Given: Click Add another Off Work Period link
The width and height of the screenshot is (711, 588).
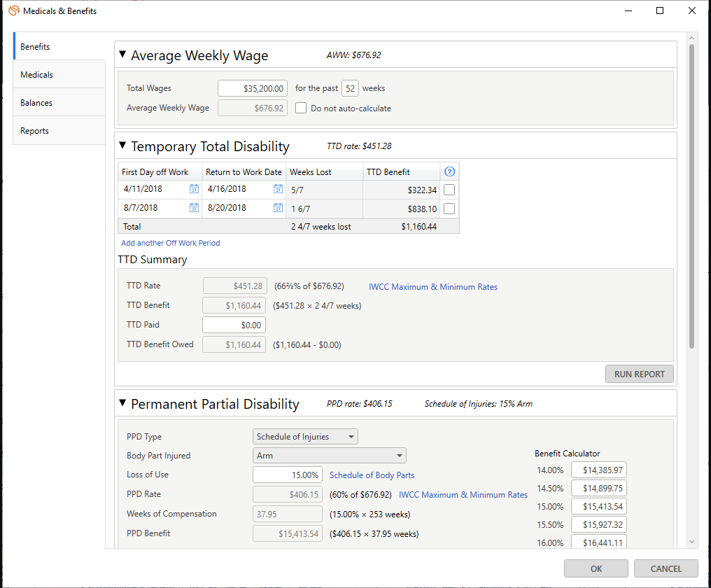Looking at the screenshot, I should [x=171, y=243].
